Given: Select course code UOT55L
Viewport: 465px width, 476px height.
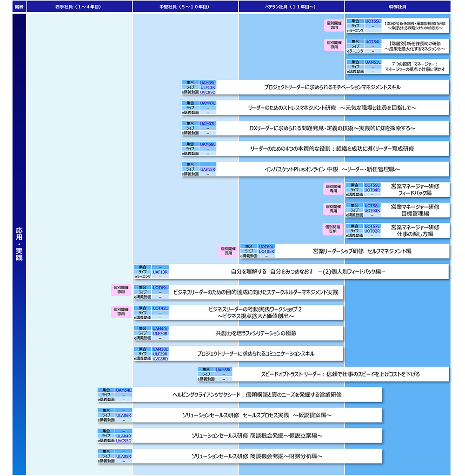Looking at the screenshot, I should [x=372, y=21].
